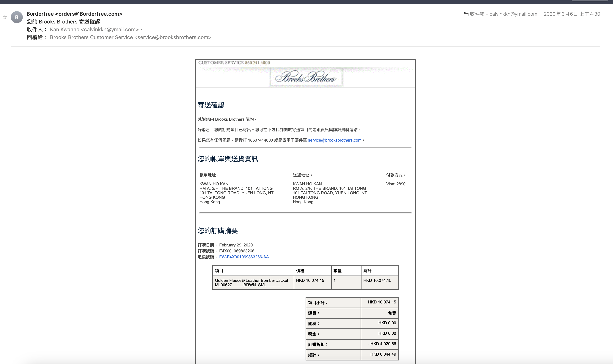The image size is (613, 364).
Task: Click the CUSTOMER SERVICE 860.741.4800 text
Action: (234, 63)
